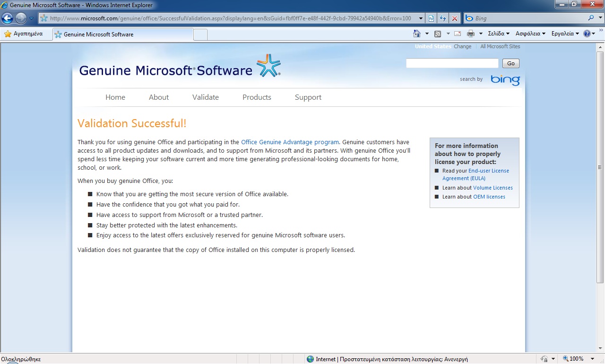Viewport: 605px width, 364px height.
Task: Open the Volume Licenses link
Action: (493, 188)
